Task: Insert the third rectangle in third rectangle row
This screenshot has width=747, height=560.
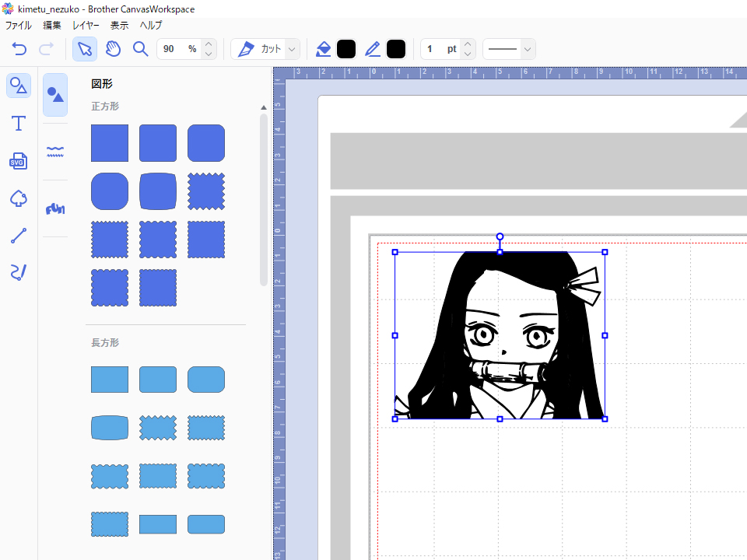Action: 205,476
